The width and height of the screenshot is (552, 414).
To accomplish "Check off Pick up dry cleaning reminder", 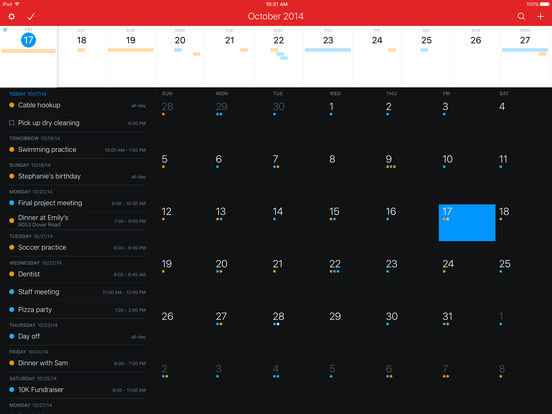I will point(12,123).
